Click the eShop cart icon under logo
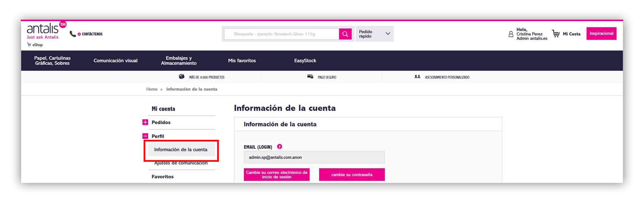644x212 pixels. click(29, 45)
